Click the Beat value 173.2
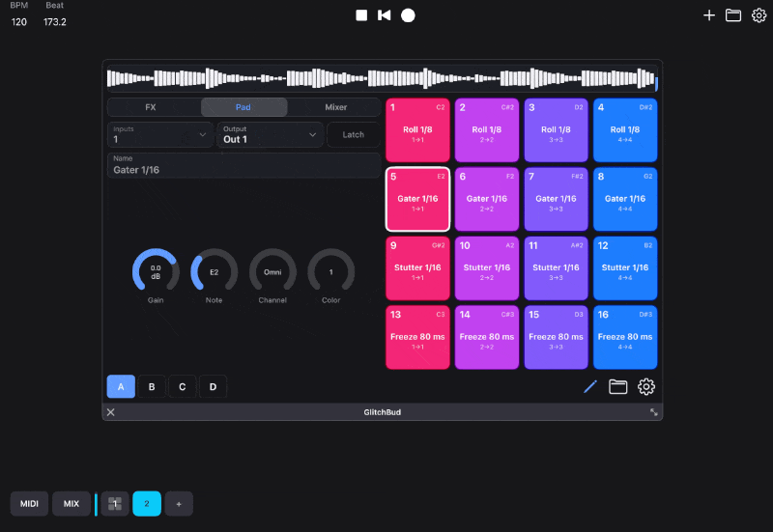 click(55, 22)
